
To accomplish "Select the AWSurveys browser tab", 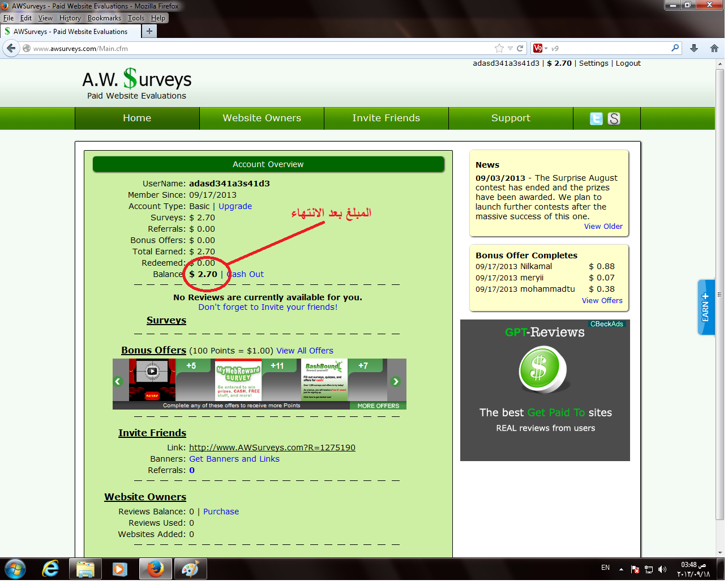I will [x=70, y=31].
